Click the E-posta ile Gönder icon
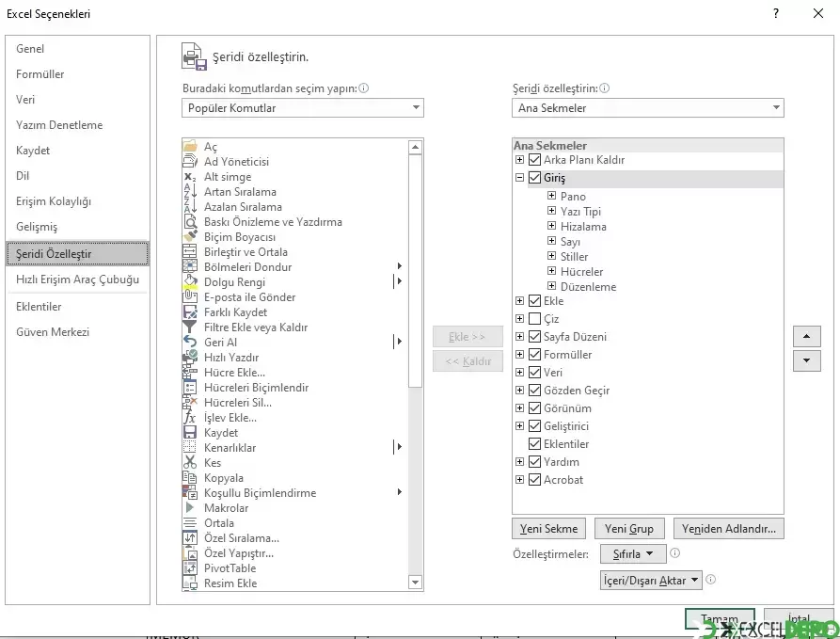 click(x=190, y=296)
